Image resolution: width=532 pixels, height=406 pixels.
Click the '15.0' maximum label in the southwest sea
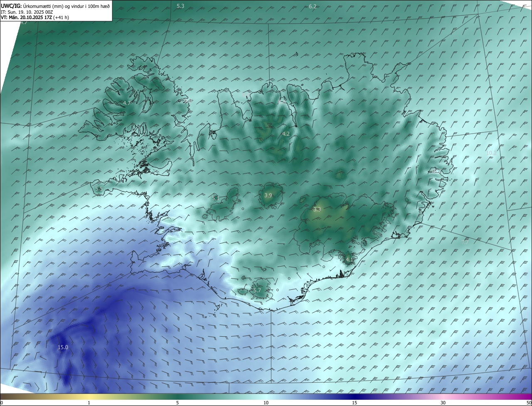click(63, 347)
